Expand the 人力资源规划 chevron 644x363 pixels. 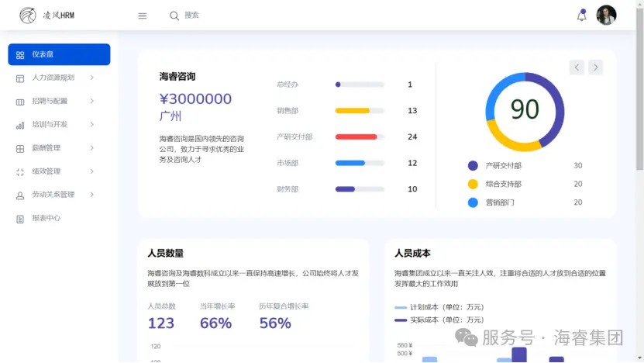point(91,78)
